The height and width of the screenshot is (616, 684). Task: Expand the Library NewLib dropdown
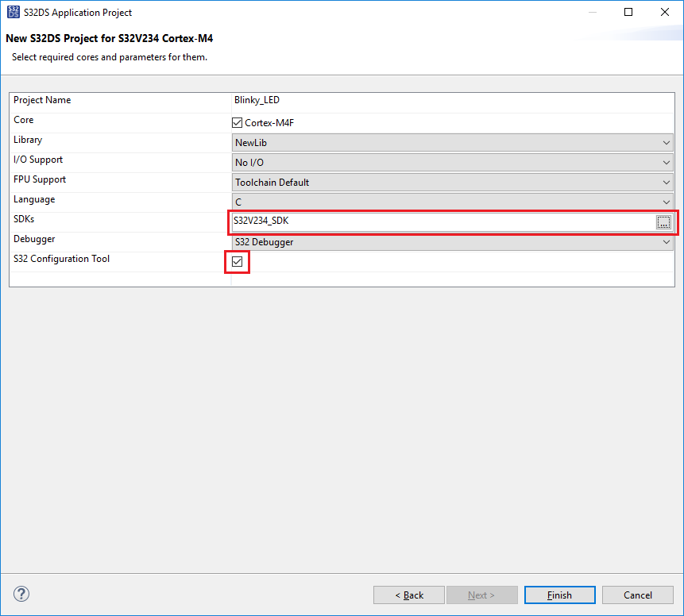point(452,143)
